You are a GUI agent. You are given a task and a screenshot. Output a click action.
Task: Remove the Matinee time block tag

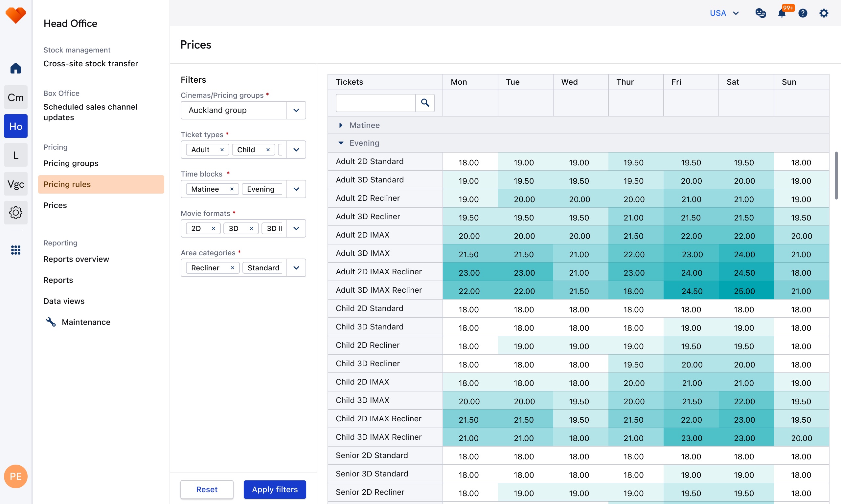[232, 189]
